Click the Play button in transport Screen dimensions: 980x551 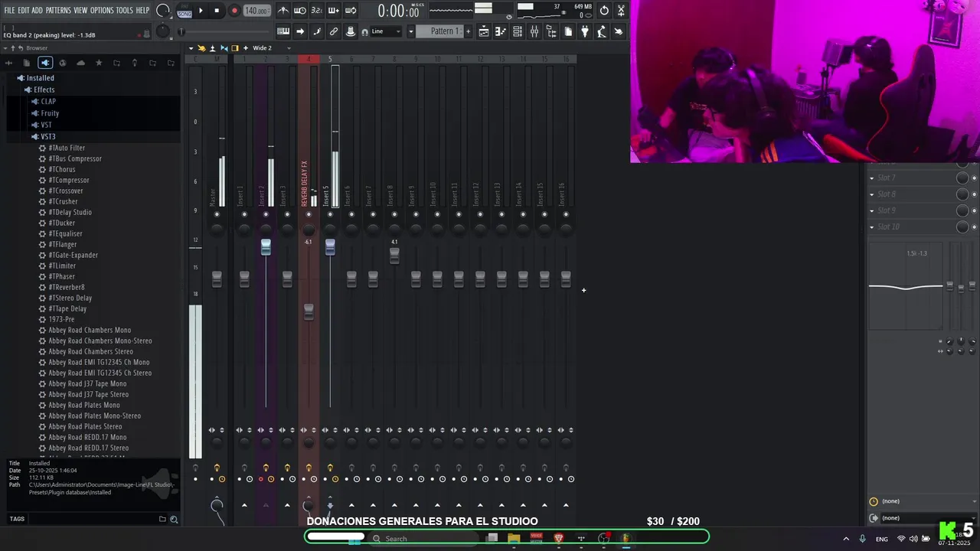coord(201,11)
